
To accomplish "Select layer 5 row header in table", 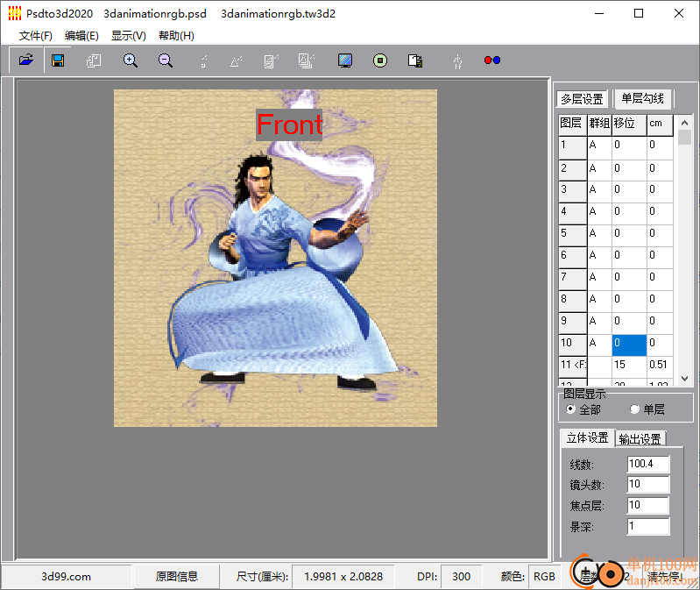I will (x=571, y=234).
